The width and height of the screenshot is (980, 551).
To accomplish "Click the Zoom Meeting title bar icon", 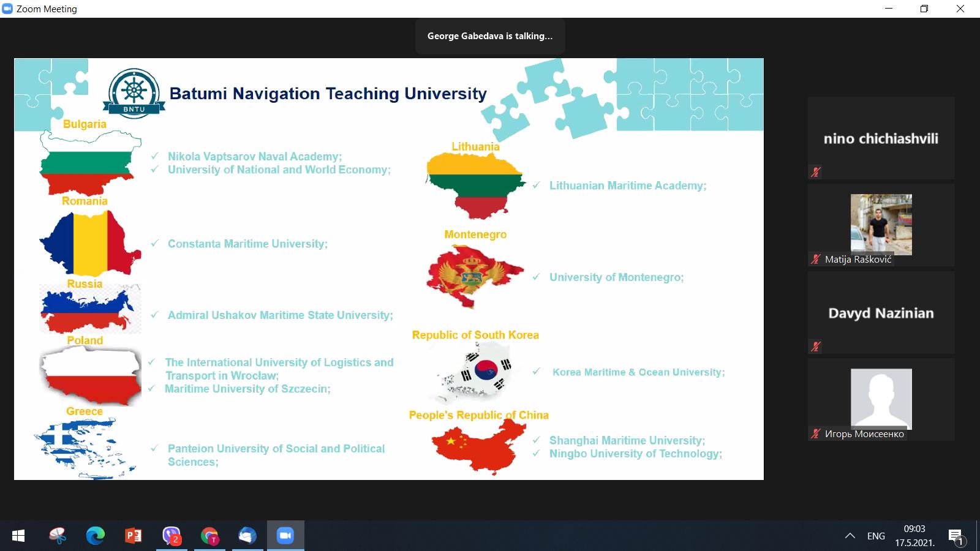I will click(x=7, y=9).
